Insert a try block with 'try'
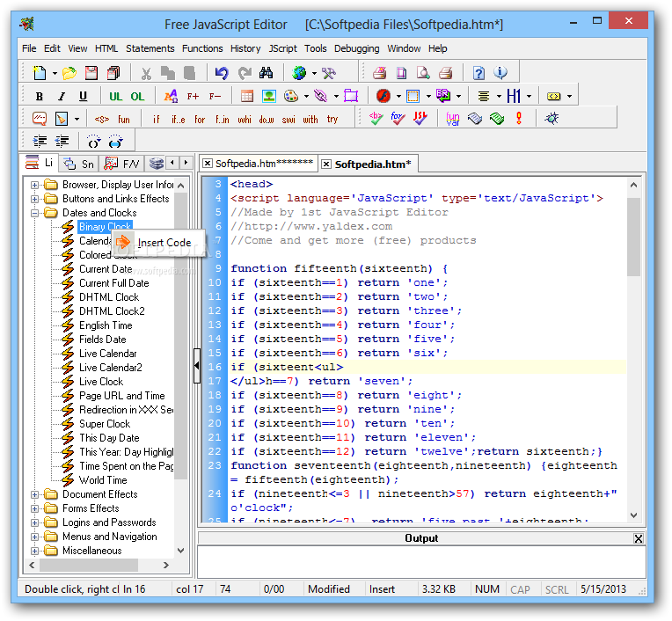The height and width of the screenshot is (621, 672). [332, 119]
